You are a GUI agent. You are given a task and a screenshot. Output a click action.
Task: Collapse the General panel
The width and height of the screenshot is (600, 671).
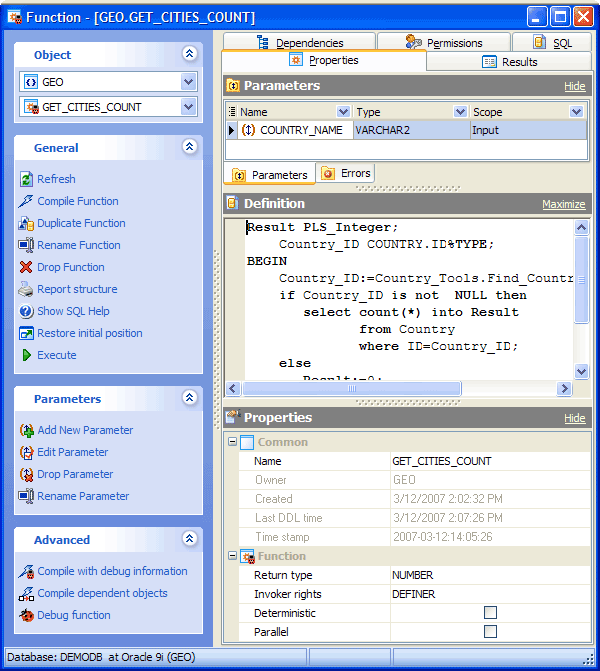point(190,146)
